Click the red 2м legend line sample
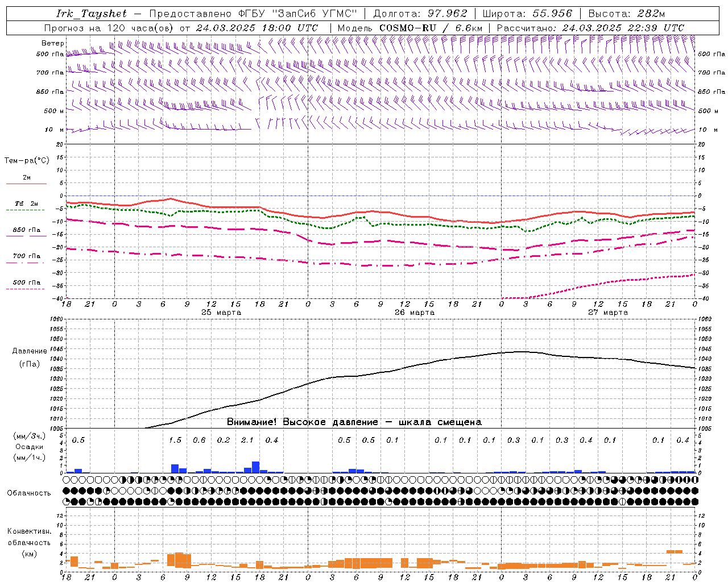 (26, 184)
